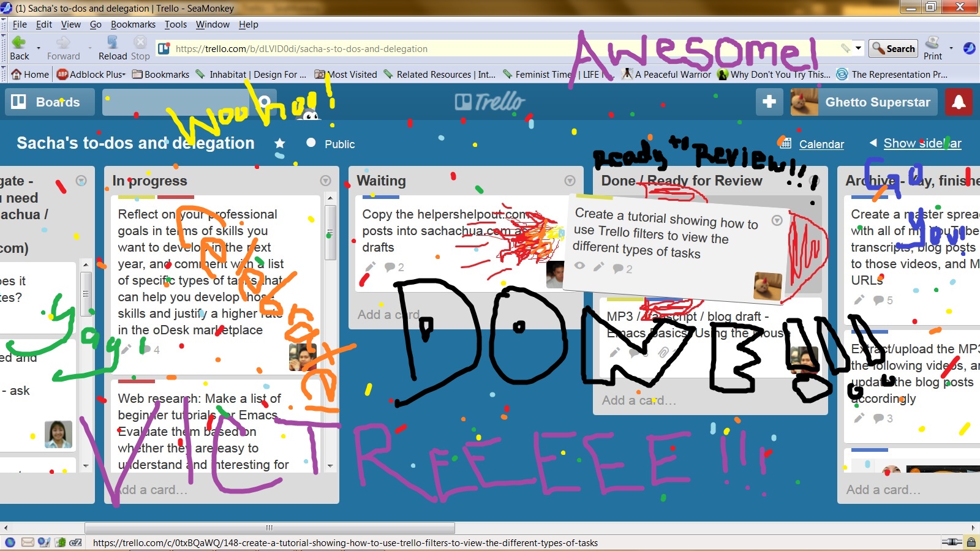Open the notifications bell
980x551 pixels.
click(959, 102)
